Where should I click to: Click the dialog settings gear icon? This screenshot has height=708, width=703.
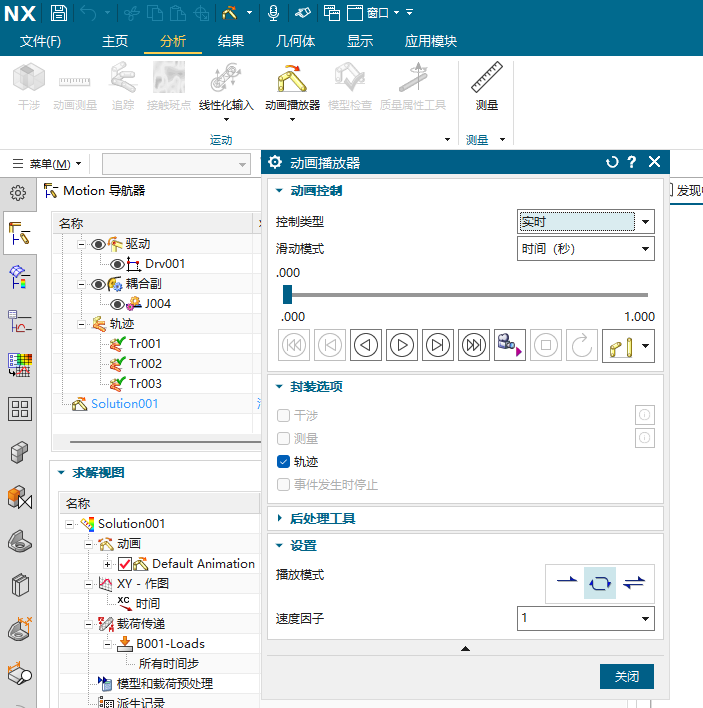pos(275,162)
